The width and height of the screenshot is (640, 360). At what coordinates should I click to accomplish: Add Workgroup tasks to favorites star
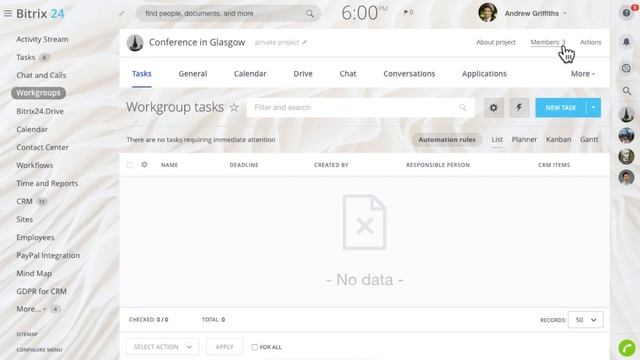[x=234, y=107]
